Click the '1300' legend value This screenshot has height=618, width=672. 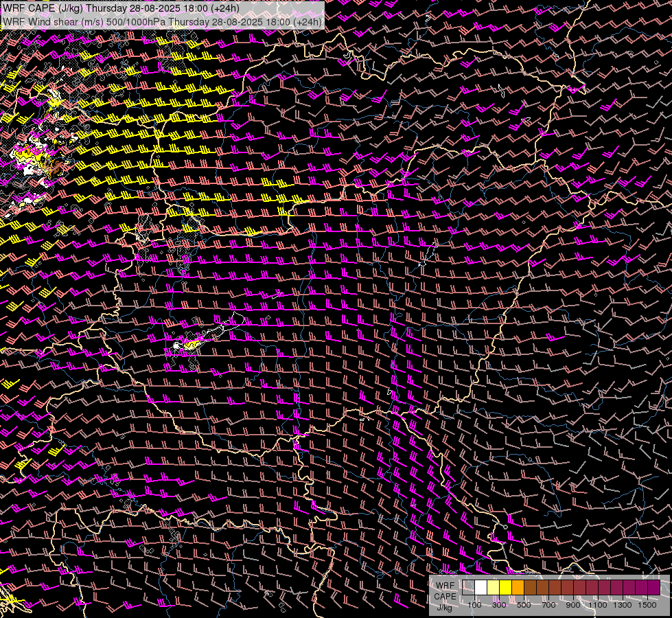(x=623, y=605)
